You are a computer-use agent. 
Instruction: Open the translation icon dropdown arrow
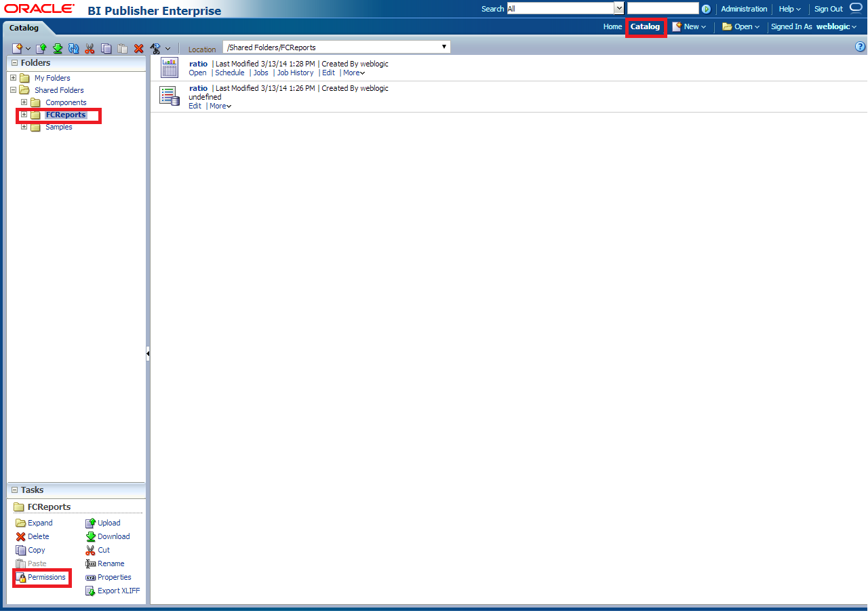167,49
